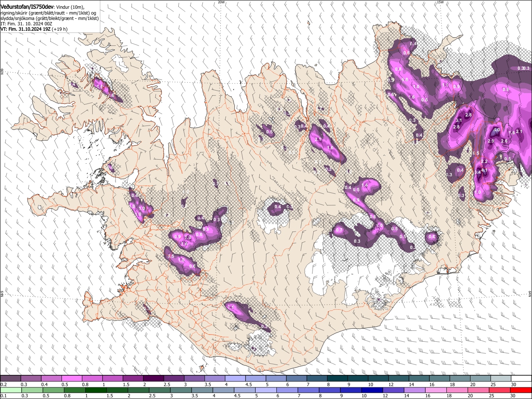Click the '2.2' precipitation value on the map
The width and height of the screenshot is (532, 399).
484,161
